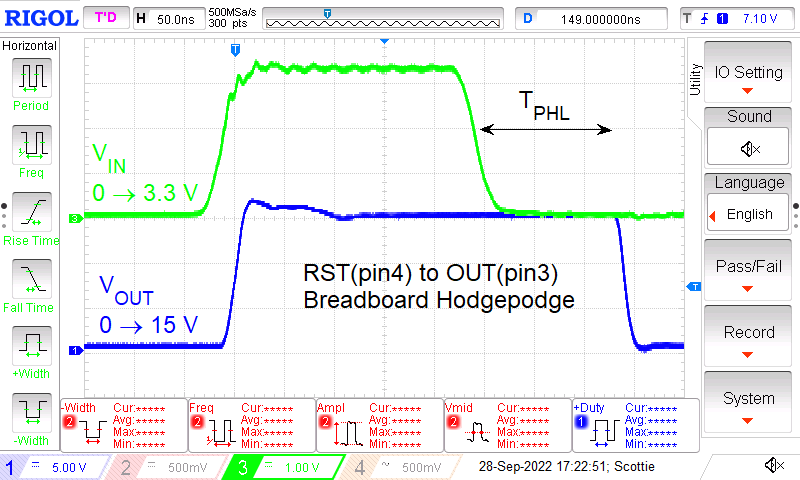Open the IO Setting menu
The width and height of the screenshot is (800, 480).
coord(748,72)
